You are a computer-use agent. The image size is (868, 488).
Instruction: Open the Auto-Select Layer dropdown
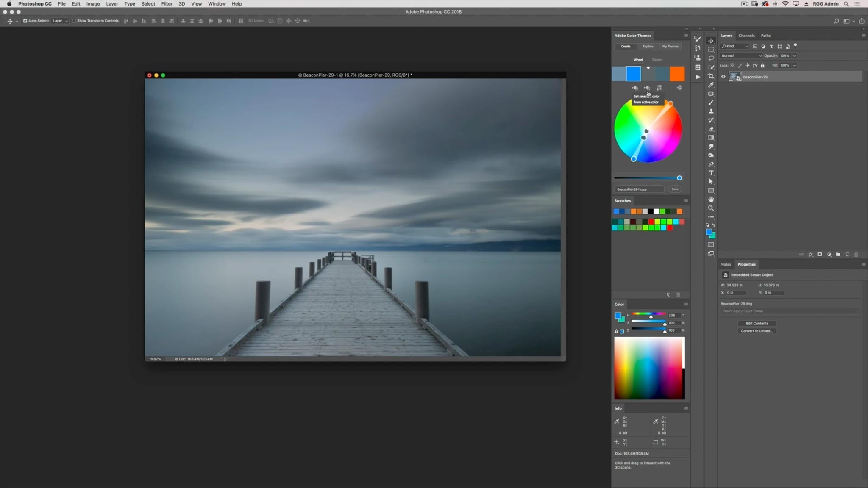coord(60,20)
